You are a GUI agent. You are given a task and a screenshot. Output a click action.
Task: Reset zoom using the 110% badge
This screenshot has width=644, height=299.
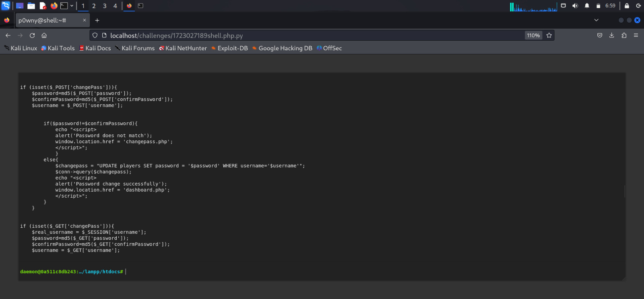(x=533, y=35)
